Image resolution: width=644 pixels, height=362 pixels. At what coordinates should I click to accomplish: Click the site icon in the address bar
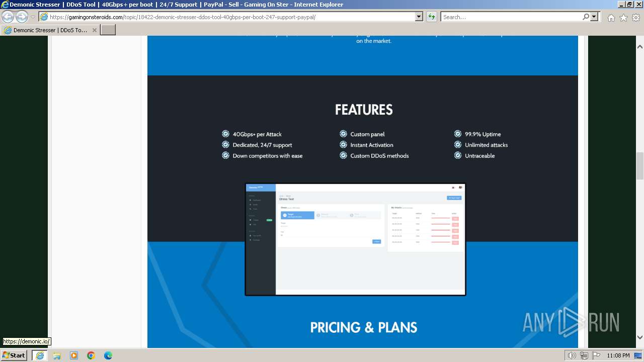tap(44, 17)
